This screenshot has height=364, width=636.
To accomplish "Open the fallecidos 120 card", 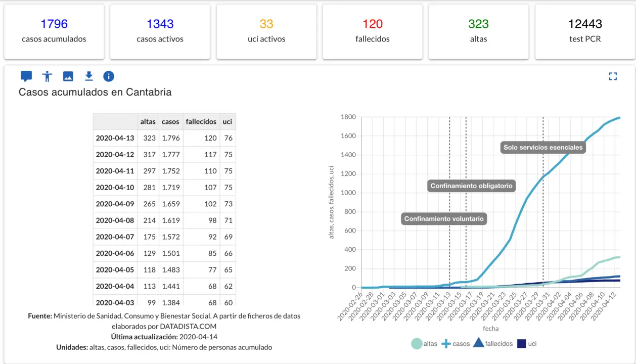I will [x=373, y=31].
